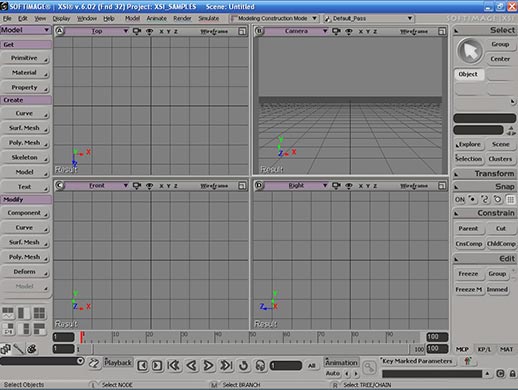Open the Right view selector dropdown
The image size is (518, 390).
tap(296, 185)
